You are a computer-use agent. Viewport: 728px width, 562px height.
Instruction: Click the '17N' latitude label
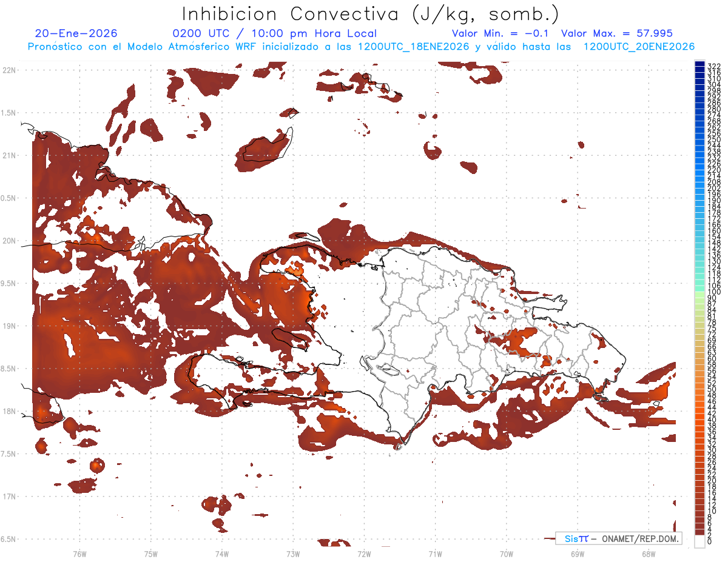pyautogui.click(x=9, y=497)
